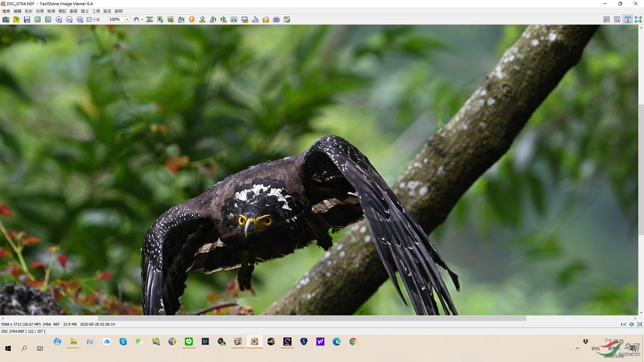Click the scroll down arrow

click(641, 313)
